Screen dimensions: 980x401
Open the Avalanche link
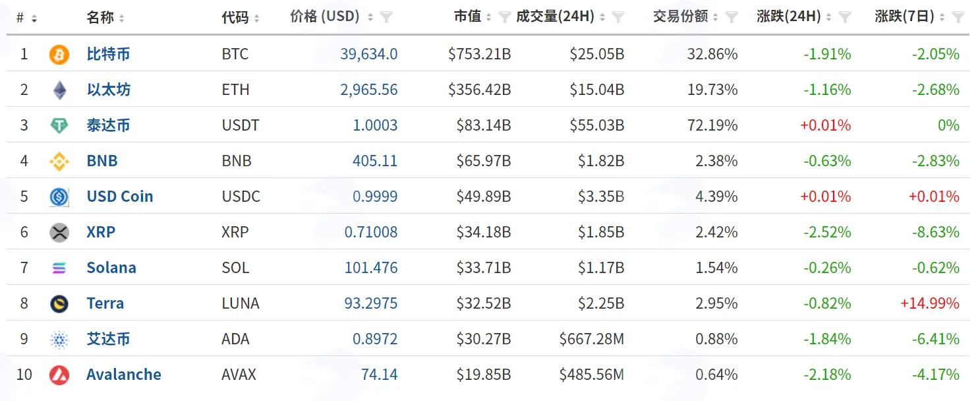(x=124, y=375)
